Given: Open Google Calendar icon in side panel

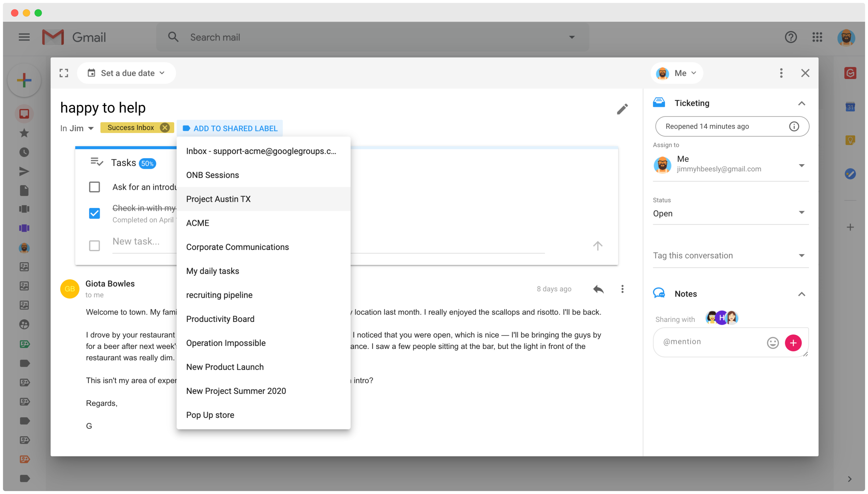Looking at the screenshot, I should point(850,107).
